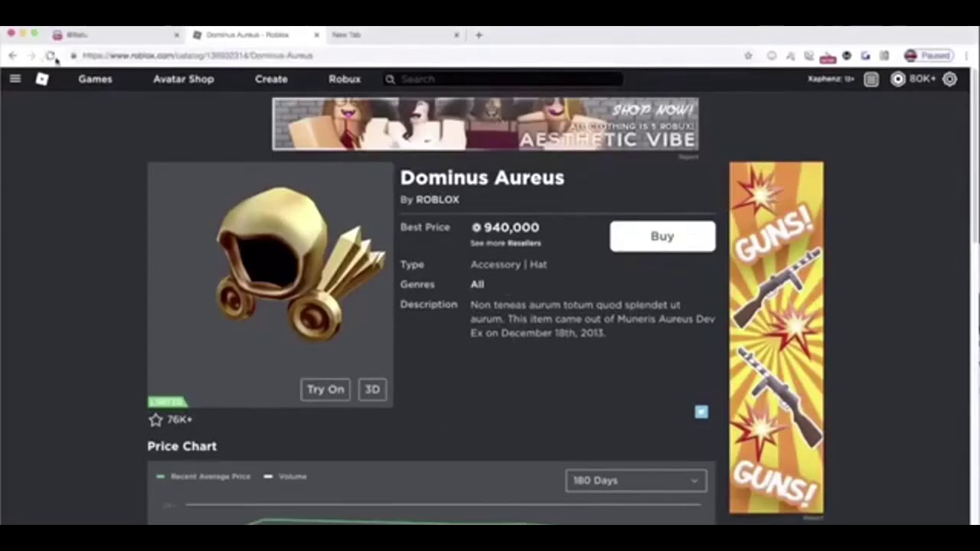Open the Robux menu item
The width and height of the screenshot is (980, 551).
click(x=345, y=79)
